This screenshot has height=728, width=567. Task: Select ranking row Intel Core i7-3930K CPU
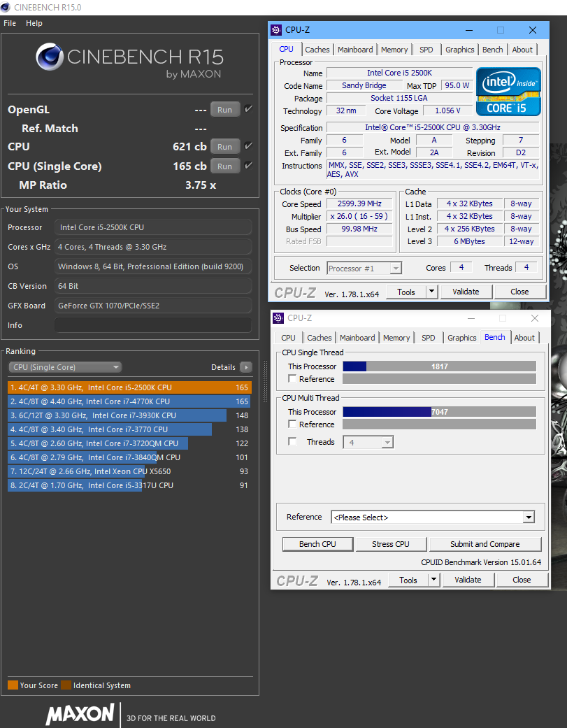coord(129,415)
